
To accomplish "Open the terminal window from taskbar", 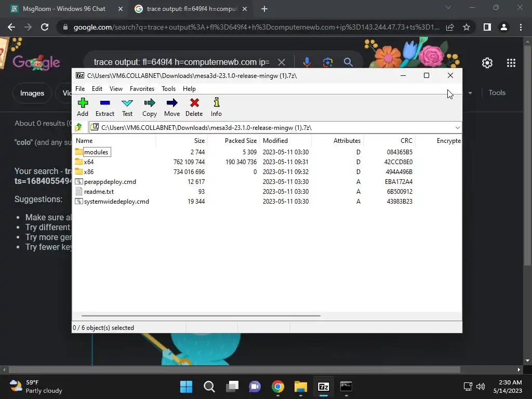I will pos(346,387).
